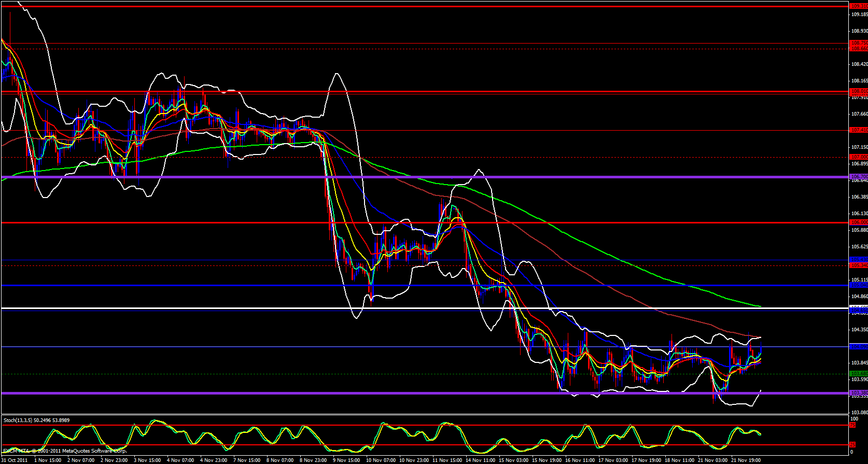Select the blue 105.040 price level tag
868x464 pixels.
coord(859,285)
